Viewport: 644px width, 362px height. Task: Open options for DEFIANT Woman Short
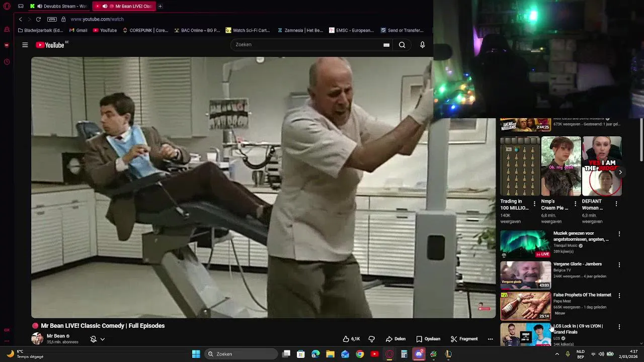tap(616, 204)
